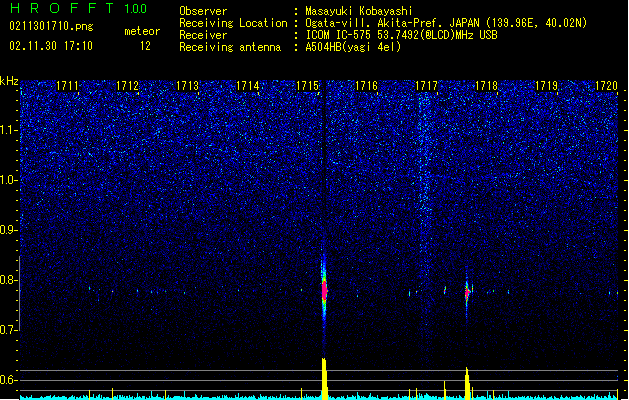Click the large red meteor echo after 1715
The image size is (629, 400).
(325, 291)
